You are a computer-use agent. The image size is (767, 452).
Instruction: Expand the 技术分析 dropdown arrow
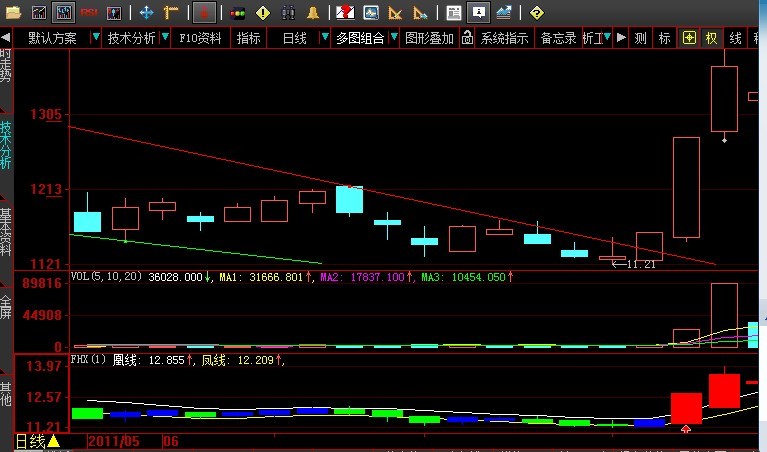(x=165, y=37)
